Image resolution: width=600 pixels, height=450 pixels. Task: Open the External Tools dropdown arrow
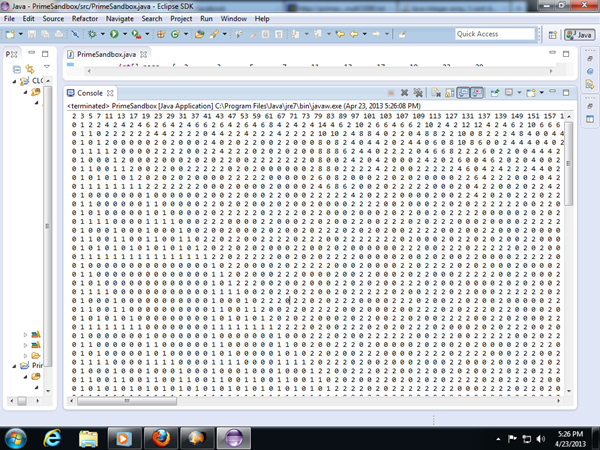click(147, 34)
